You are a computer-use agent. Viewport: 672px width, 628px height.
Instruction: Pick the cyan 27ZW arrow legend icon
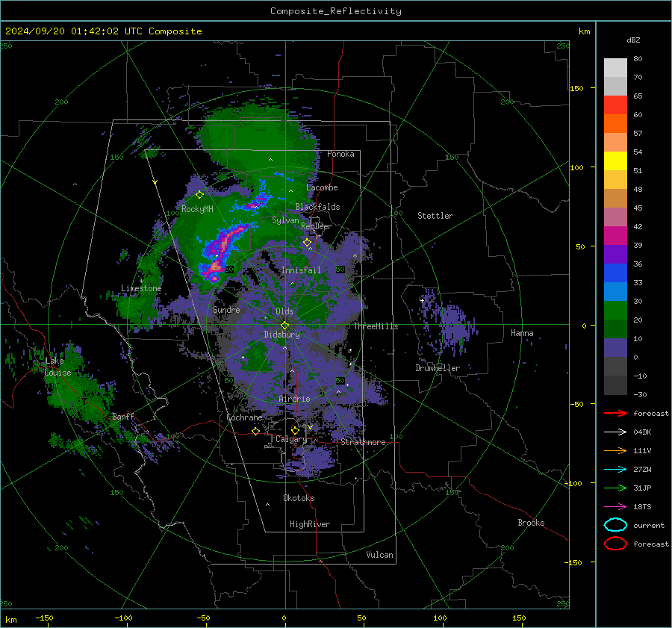point(615,470)
